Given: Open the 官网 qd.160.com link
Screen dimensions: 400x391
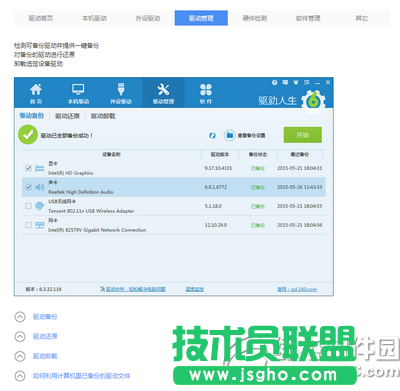Looking at the screenshot, I should [297, 289].
